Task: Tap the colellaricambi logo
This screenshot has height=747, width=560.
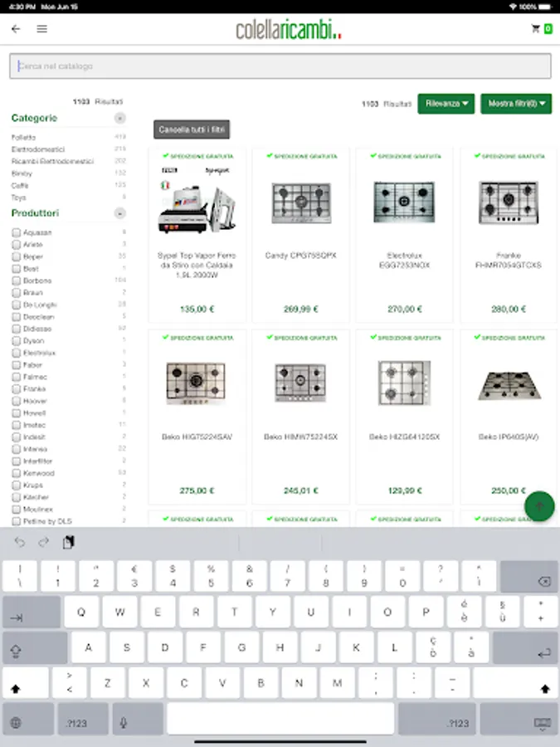Action: (x=289, y=30)
